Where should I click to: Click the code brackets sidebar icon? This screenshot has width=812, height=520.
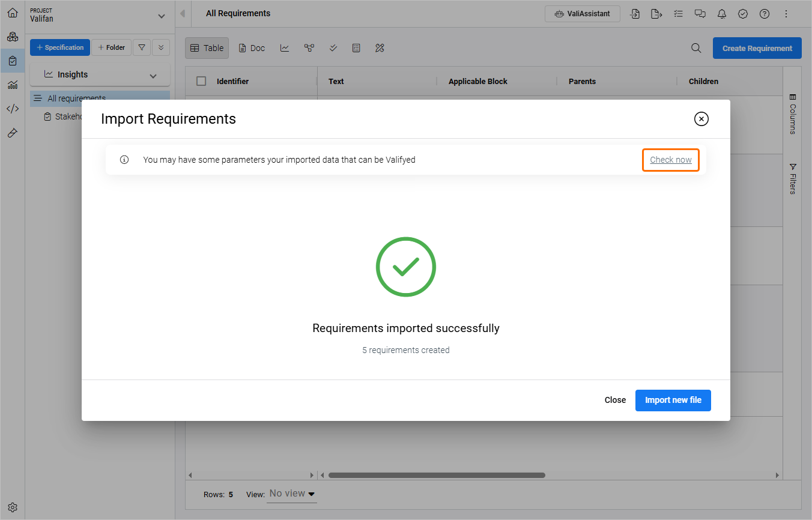tap(13, 109)
